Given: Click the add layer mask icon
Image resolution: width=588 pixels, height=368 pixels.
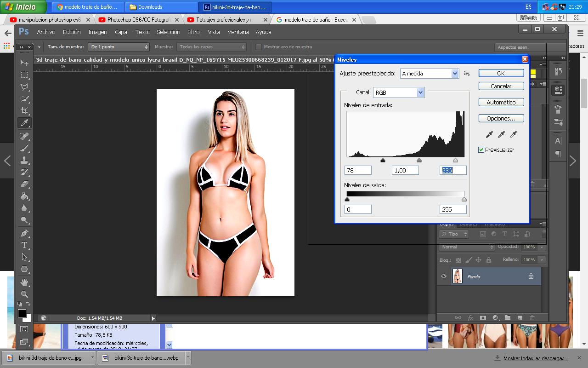Looking at the screenshot, I should coord(483,317).
